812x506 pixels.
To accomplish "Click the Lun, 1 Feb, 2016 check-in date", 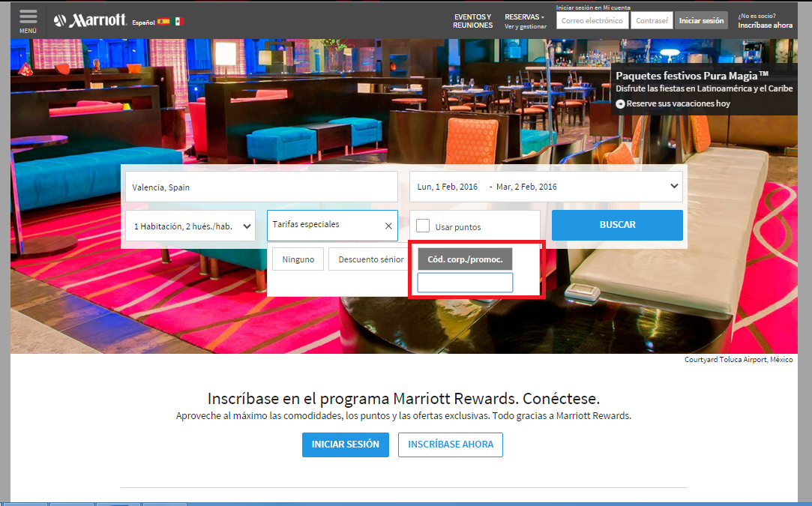I will (448, 187).
